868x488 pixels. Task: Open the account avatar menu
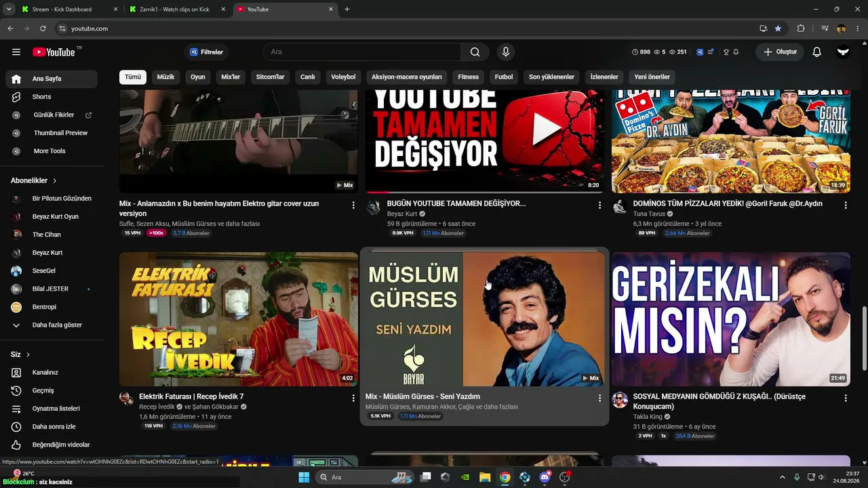click(x=843, y=52)
